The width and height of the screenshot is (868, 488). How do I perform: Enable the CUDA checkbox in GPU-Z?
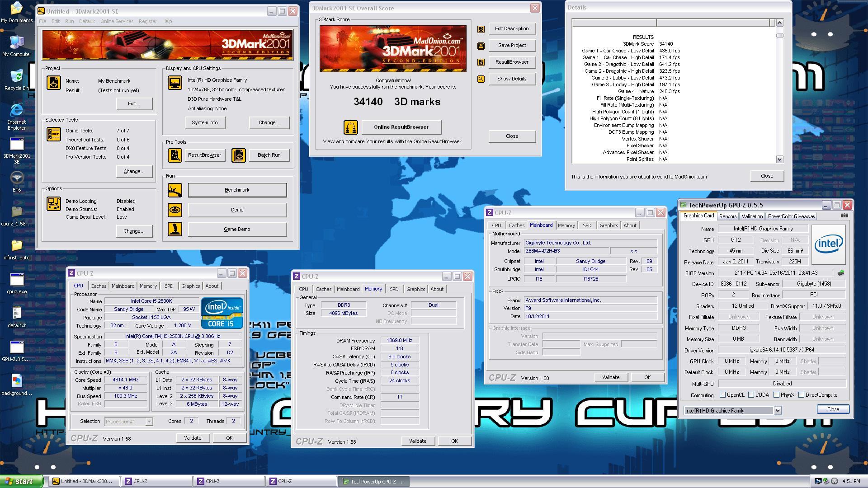pos(751,395)
